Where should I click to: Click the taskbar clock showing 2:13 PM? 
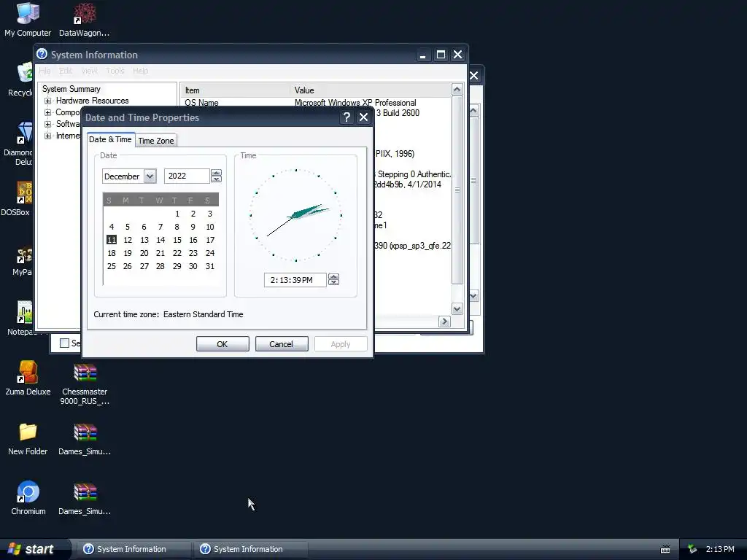pos(720,549)
